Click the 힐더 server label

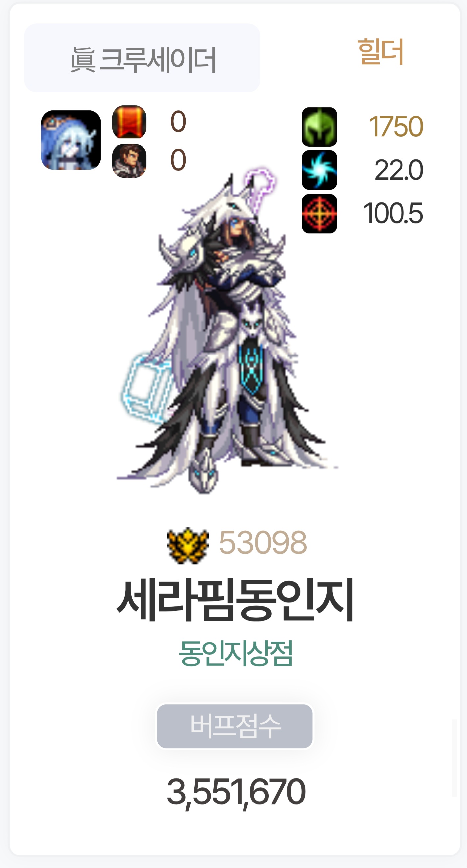[x=380, y=51]
